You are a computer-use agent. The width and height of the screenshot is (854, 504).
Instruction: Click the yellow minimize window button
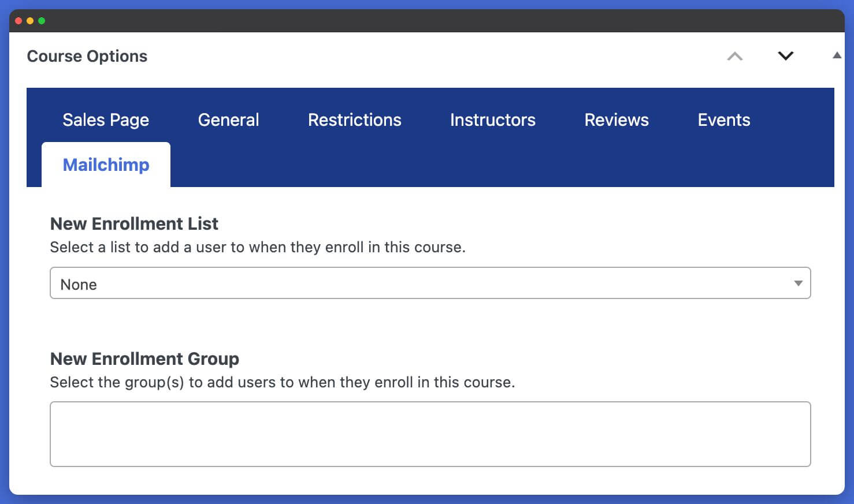(x=30, y=21)
